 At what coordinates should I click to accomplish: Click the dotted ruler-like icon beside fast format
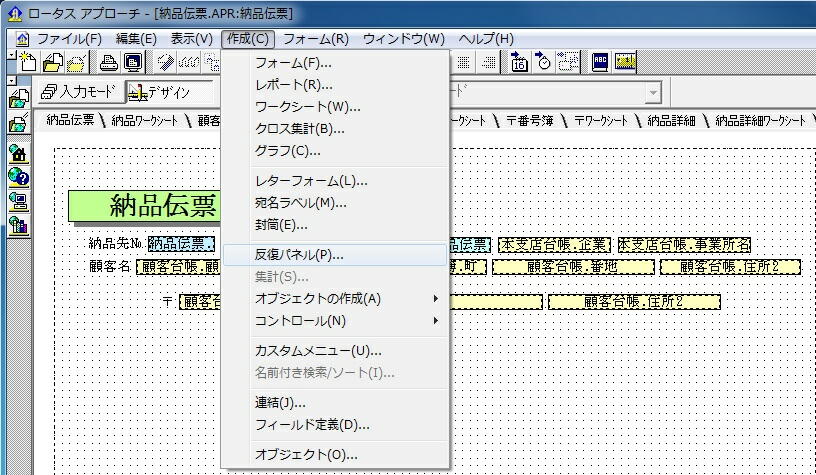coord(189,62)
